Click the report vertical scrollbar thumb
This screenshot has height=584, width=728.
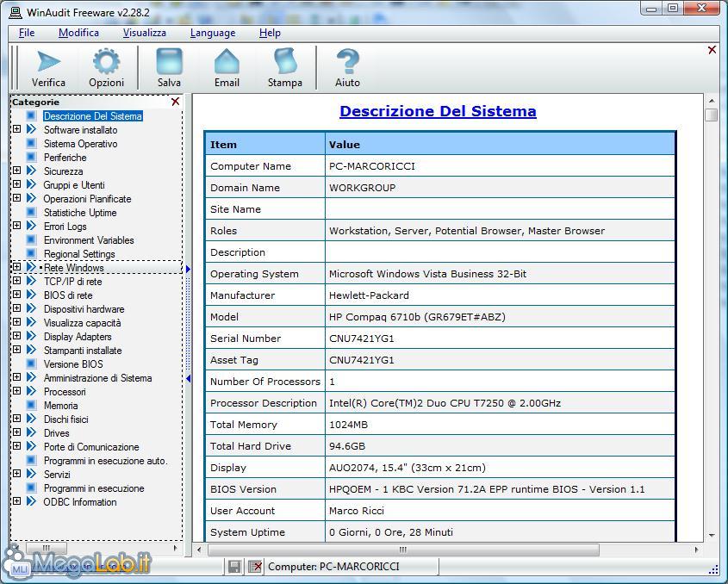[x=712, y=115]
